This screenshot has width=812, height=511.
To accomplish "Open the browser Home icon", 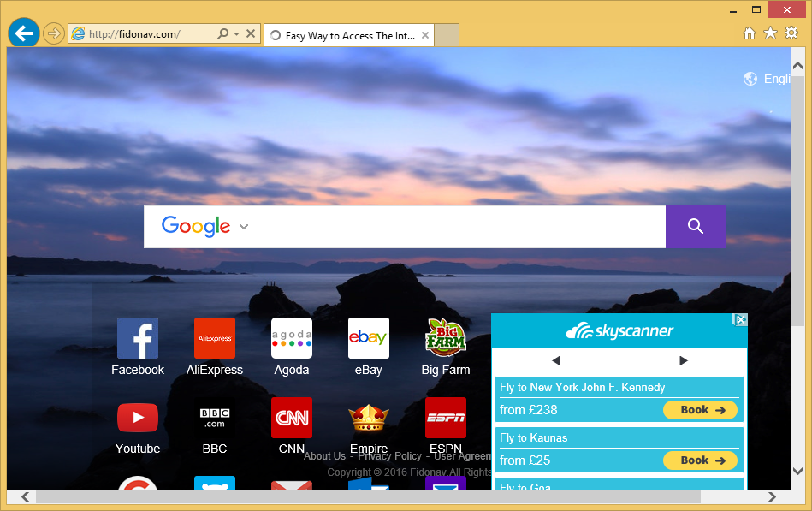I will pos(750,33).
